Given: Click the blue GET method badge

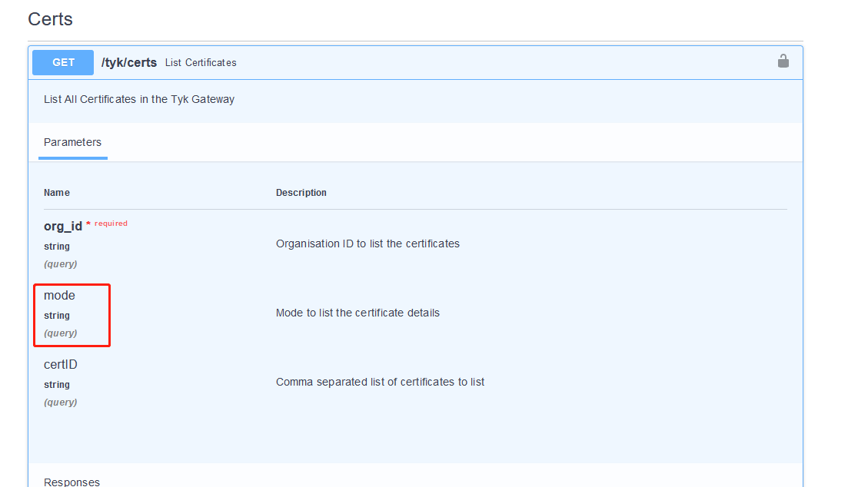Looking at the screenshot, I should (62, 62).
